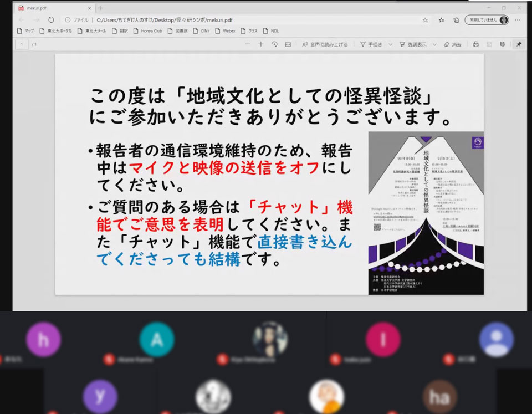Click the event poster image in slide
532x414 pixels.
(426, 213)
